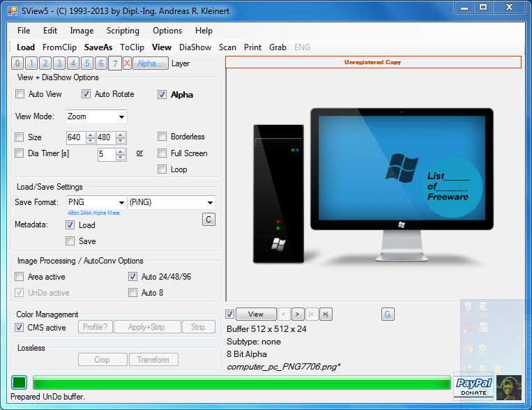The width and height of the screenshot is (532, 410).
Task: Click the G button below the preview
Action: click(388, 314)
